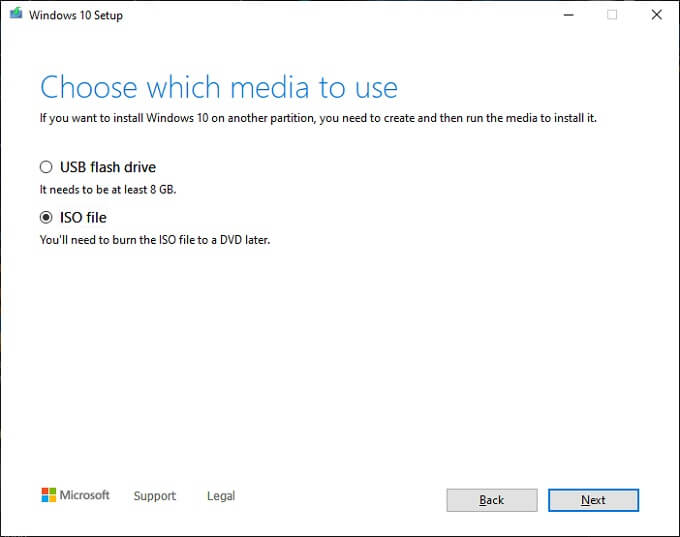Proceed by pressing the Next button
Image resolution: width=680 pixels, height=537 pixels.
click(593, 500)
